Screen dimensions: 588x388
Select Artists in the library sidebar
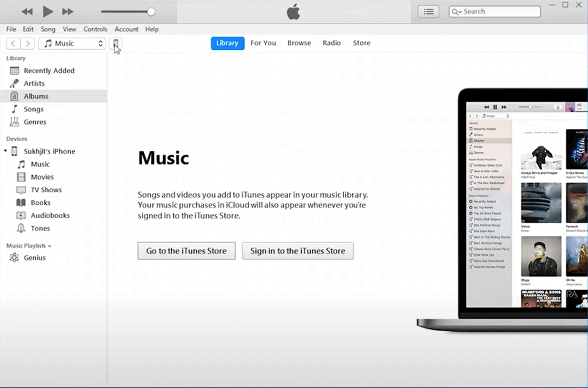click(53, 83)
